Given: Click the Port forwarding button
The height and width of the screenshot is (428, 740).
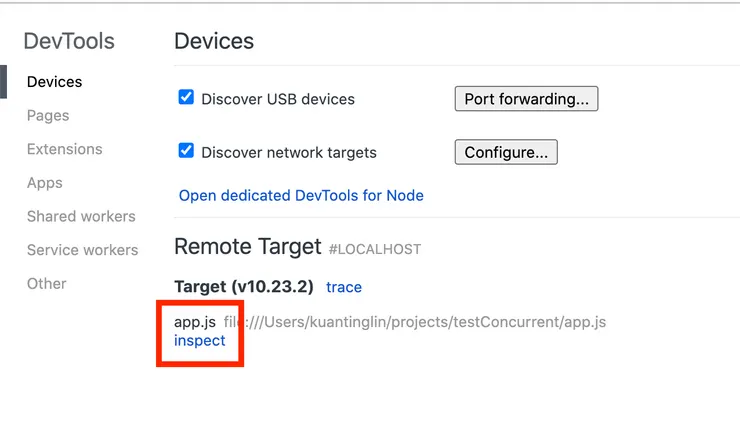Looking at the screenshot, I should (526, 99).
